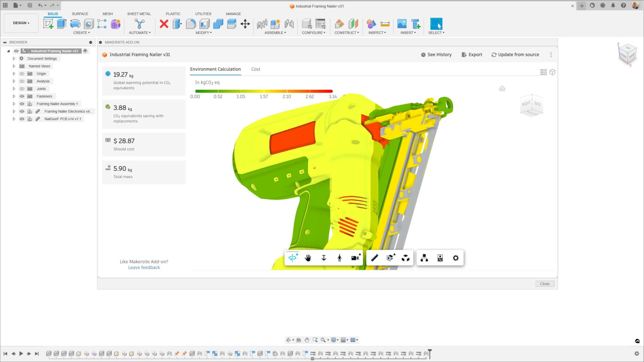Open the viewer settings gear

455,258
